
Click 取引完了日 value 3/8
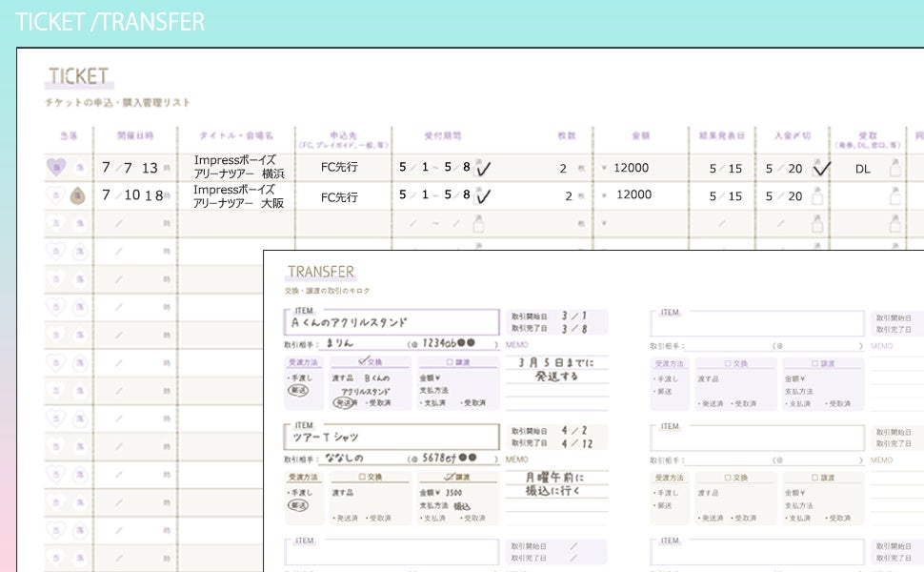coord(574,329)
